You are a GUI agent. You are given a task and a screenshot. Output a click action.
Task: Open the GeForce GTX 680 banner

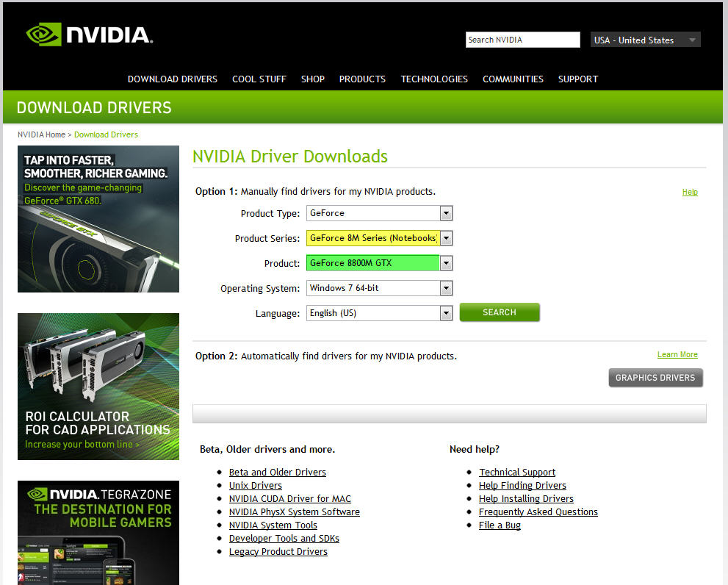(x=98, y=219)
